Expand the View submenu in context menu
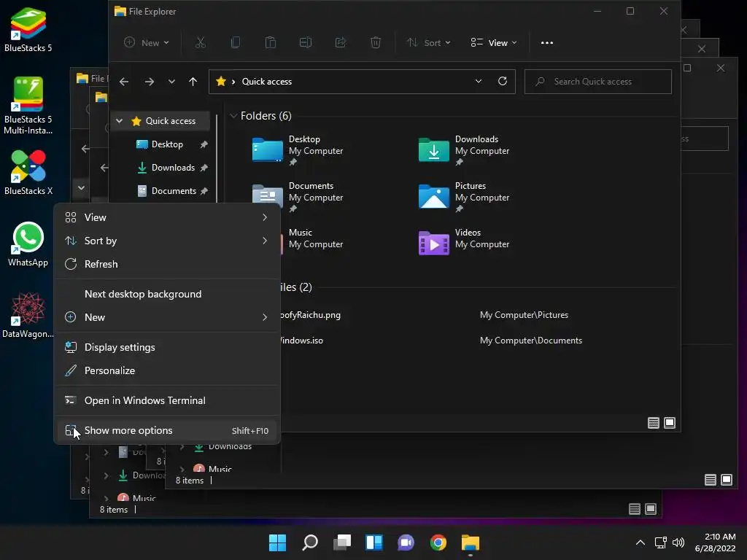747x560 pixels. click(x=167, y=217)
